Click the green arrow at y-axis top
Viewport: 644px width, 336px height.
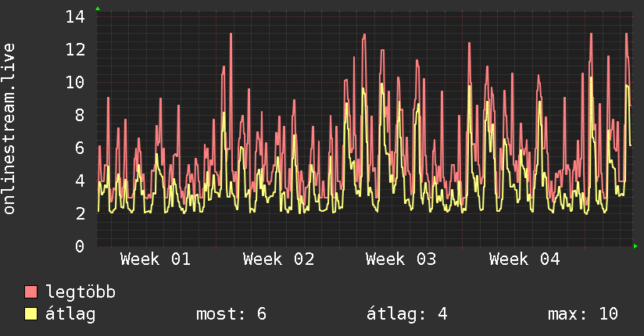tap(98, 9)
